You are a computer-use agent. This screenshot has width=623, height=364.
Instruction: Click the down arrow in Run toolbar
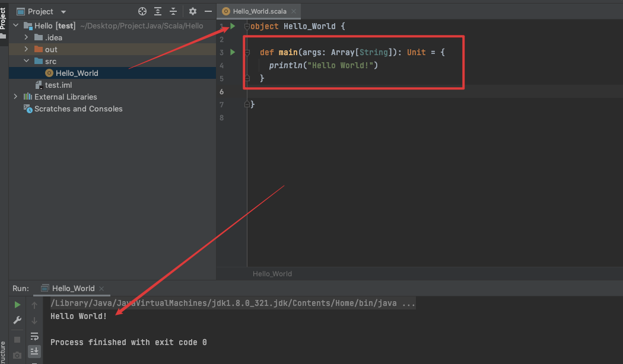pos(34,320)
